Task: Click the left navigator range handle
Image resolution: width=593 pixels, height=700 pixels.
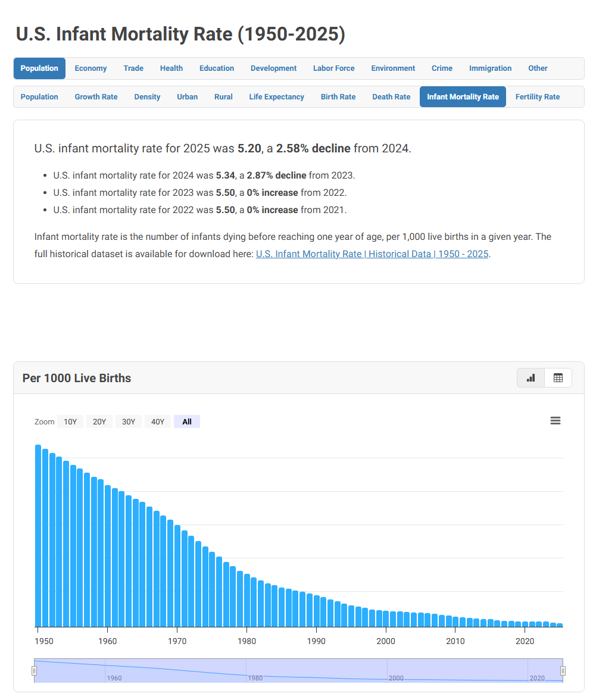Action: 34,670
